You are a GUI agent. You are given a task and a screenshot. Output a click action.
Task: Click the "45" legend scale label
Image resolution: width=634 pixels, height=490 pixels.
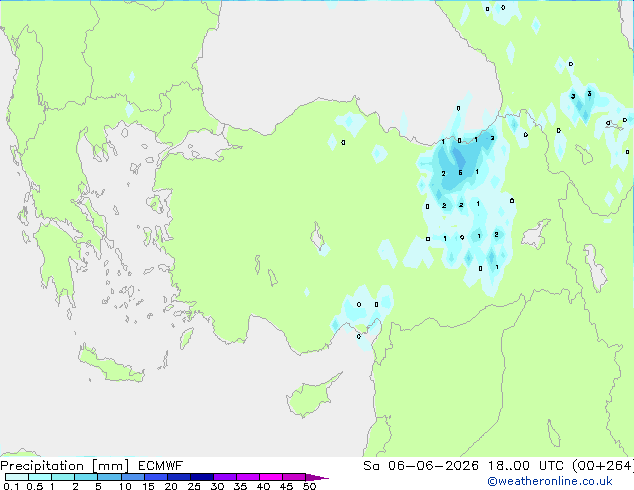point(286,486)
